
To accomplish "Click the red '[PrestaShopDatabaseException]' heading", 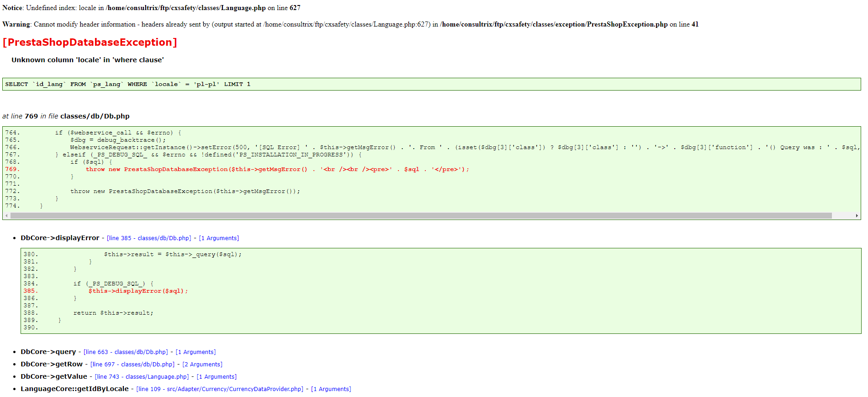I will tap(90, 42).
